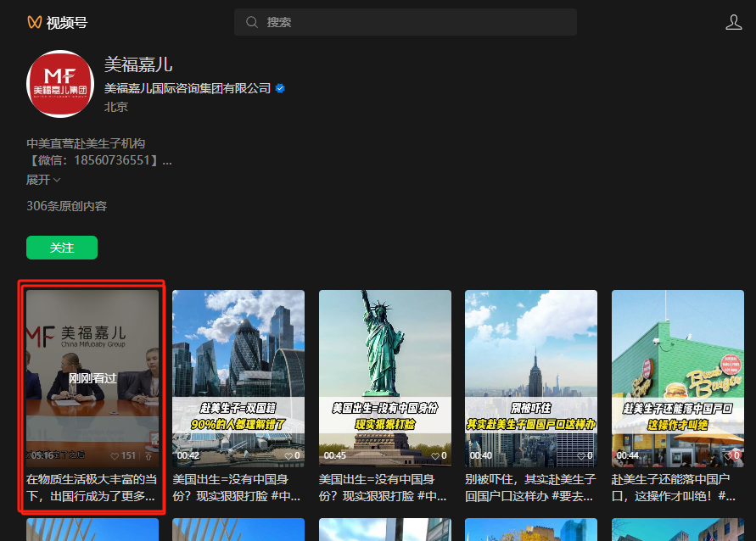Follow the channel with the 关注 button
Image resolution: width=756 pixels, height=541 pixels.
(x=62, y=248)
